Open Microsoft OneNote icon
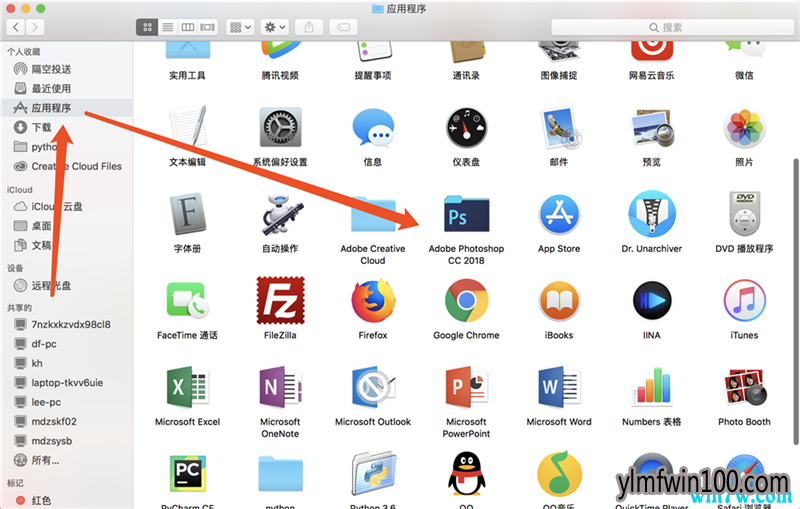 click(280, 388)
